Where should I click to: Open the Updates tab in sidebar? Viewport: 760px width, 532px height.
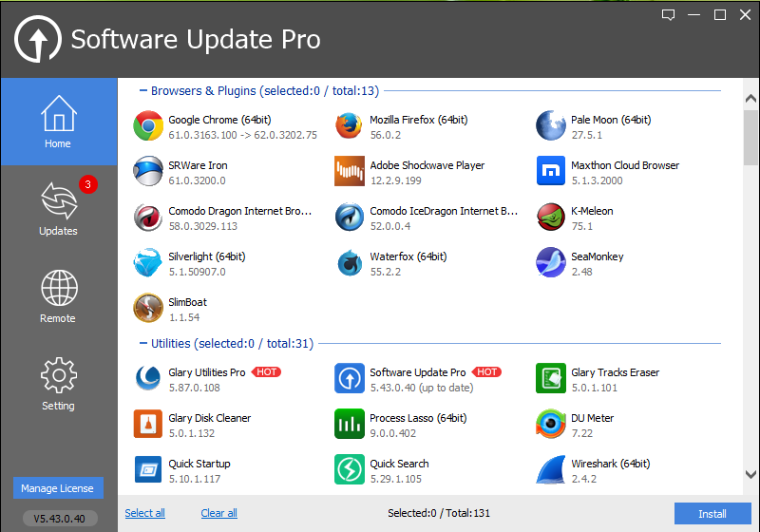(59, 208)
